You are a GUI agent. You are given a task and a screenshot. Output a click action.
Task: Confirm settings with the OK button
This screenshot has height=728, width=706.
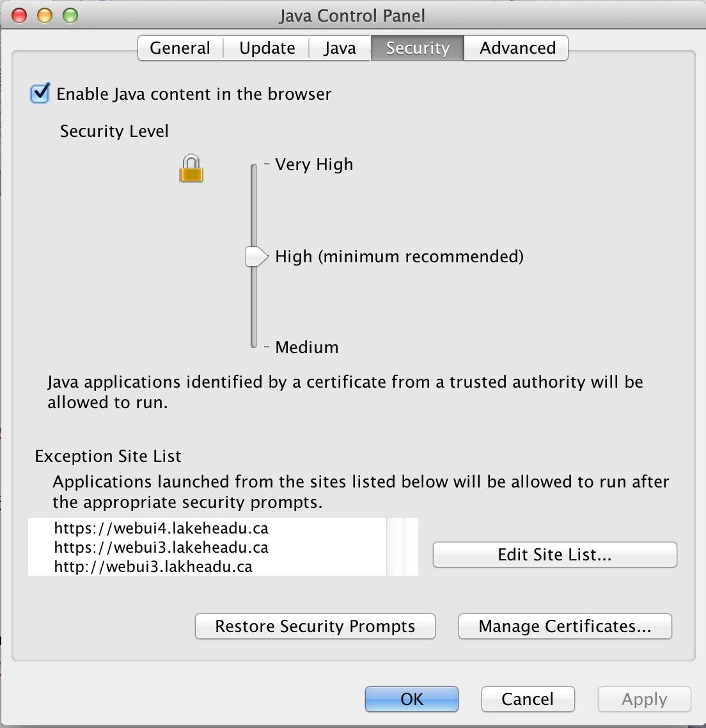(x=411, y=699)
